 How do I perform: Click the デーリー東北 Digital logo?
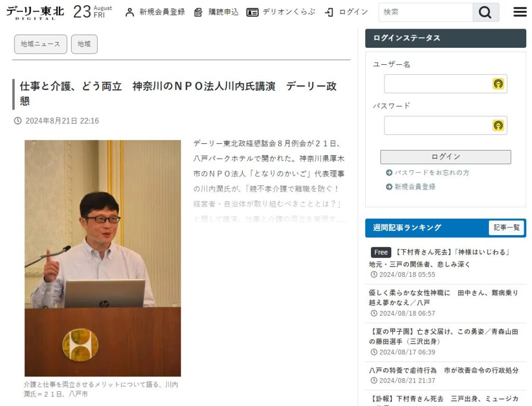tap(35, 12)
